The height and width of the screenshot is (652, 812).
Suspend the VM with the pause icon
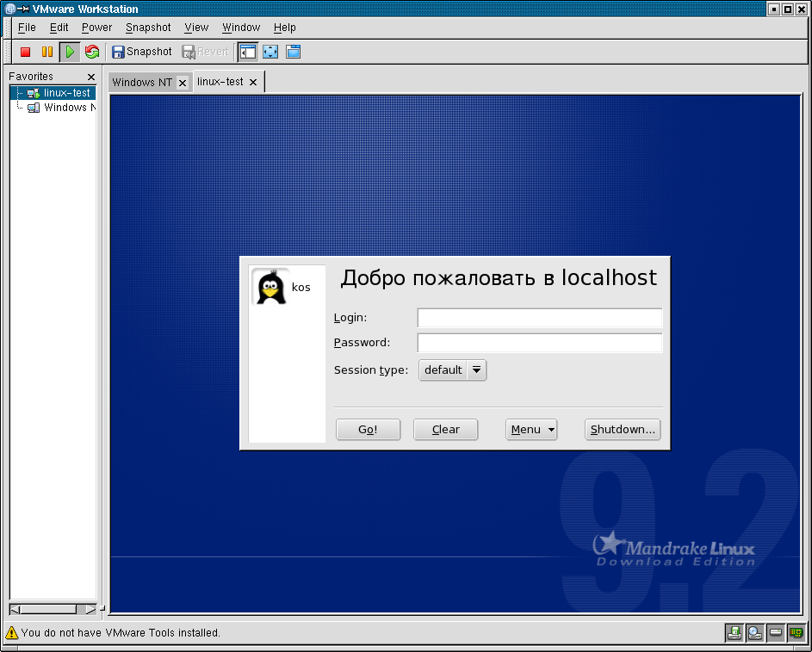coord(47,52)
